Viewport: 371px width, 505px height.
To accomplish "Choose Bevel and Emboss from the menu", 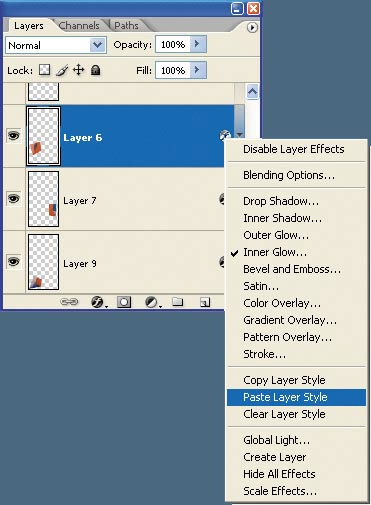I will (x=296, y=269).
